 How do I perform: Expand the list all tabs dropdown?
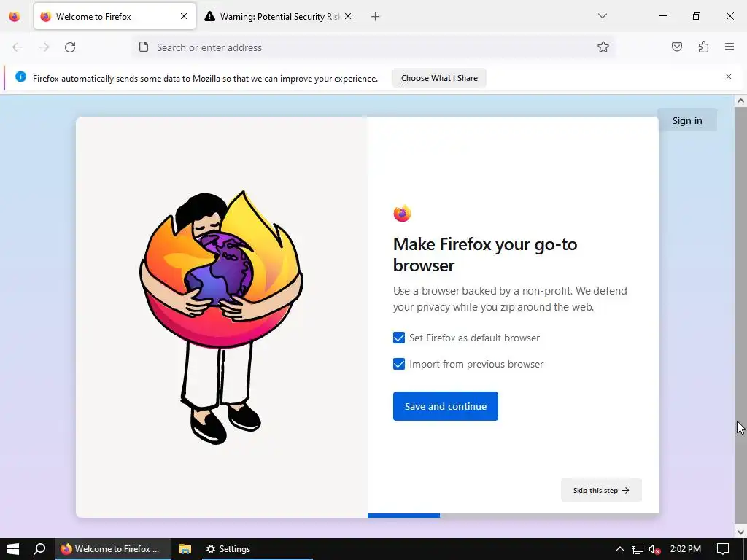coord(603,16)
